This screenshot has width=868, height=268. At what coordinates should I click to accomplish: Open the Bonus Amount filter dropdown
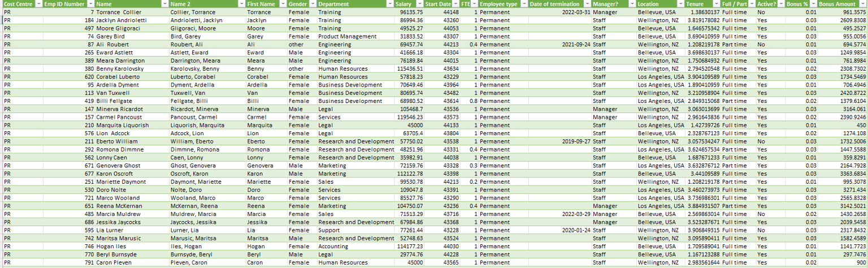coord(862,4)
